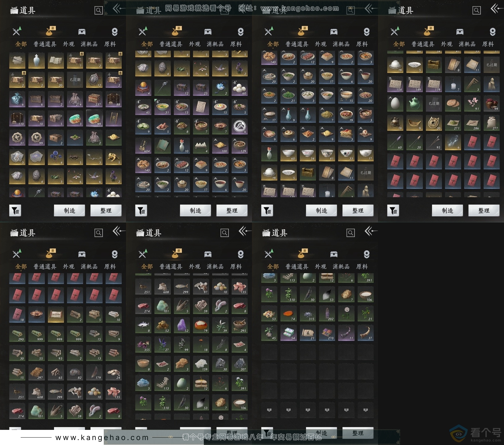Switch to 普通道具 tab in bottom-middle panel
Screen dimensions: 504x445
pyautogui.click(x=171, y=267)
